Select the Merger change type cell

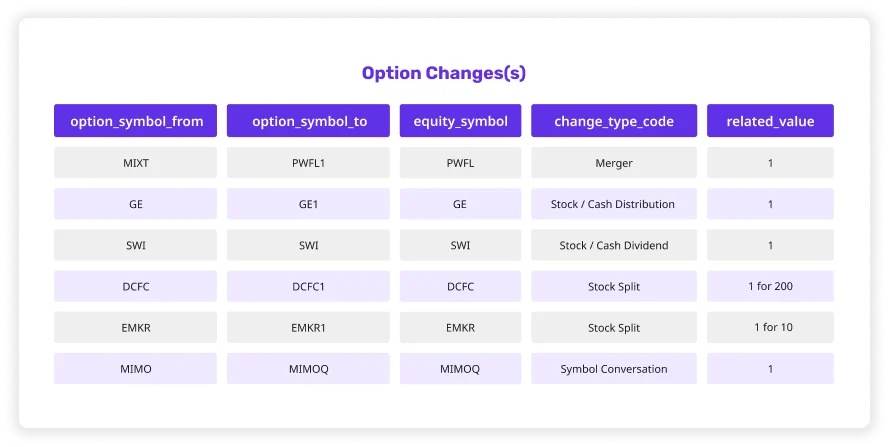click(x=614, y=163)
